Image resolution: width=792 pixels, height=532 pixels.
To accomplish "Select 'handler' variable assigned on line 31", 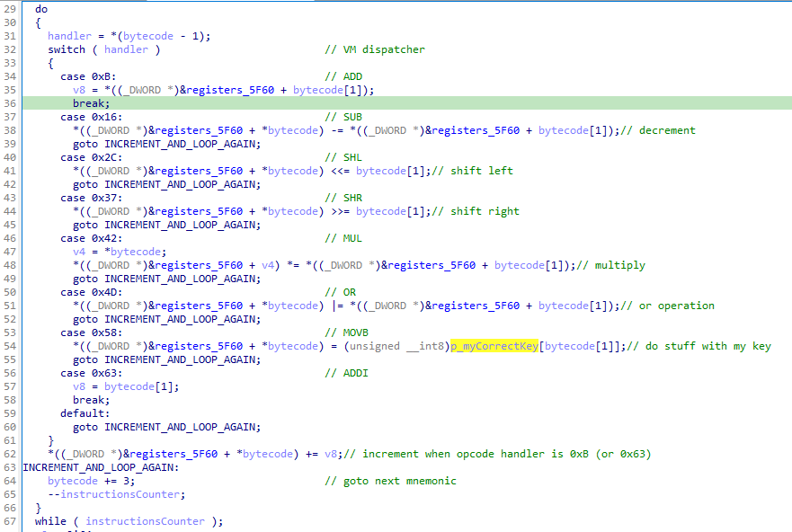I will click(70, 36).
